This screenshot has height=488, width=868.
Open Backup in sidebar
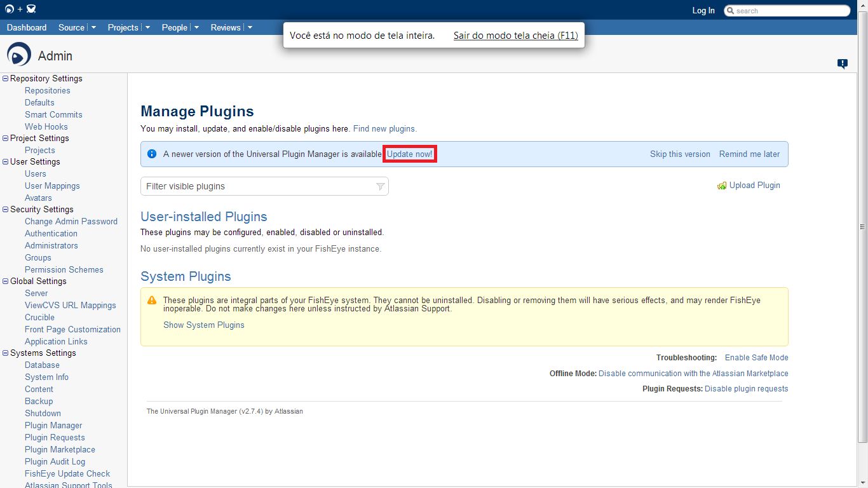(39, 402)
